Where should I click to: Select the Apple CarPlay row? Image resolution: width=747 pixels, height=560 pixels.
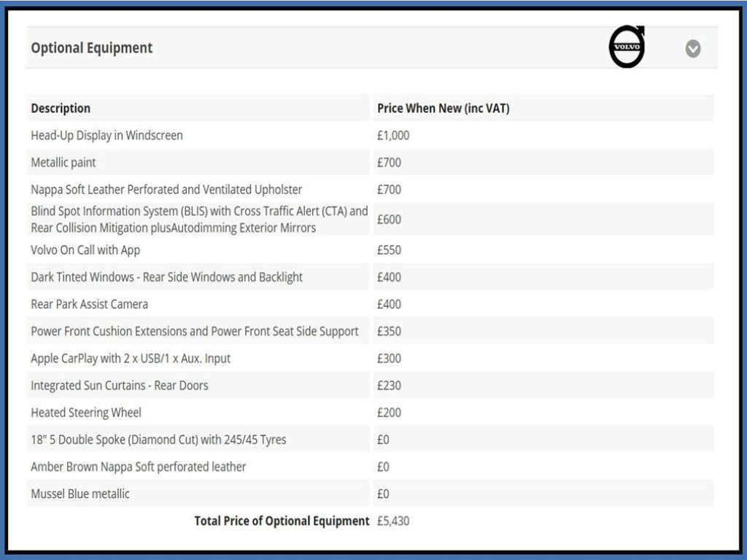click(131, 359)
